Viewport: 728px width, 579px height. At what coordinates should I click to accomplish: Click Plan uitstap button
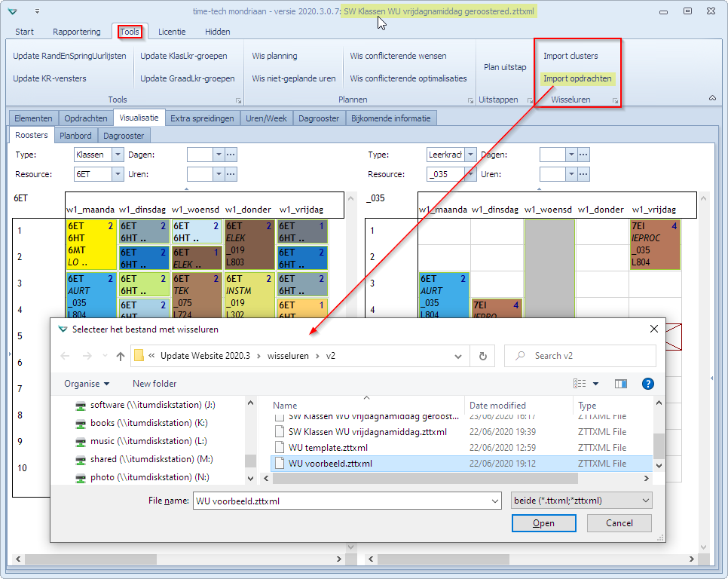click(505, 67)
